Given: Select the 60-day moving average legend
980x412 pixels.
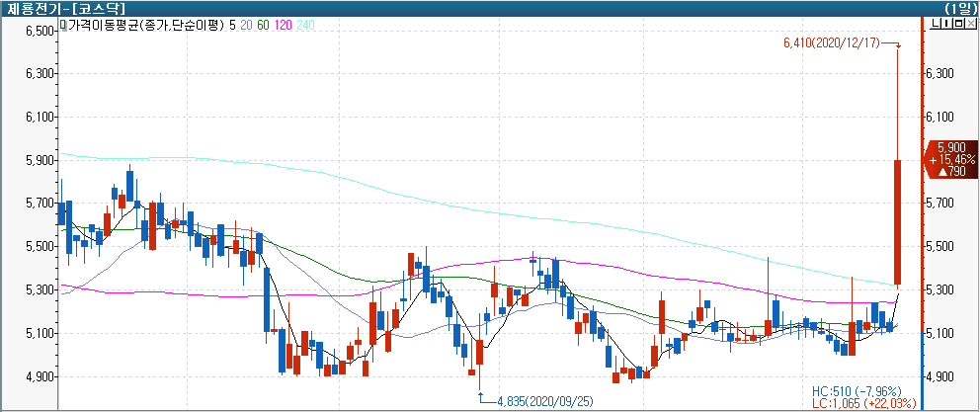Looking at the screenshot, I should click(x=264, y=24).
